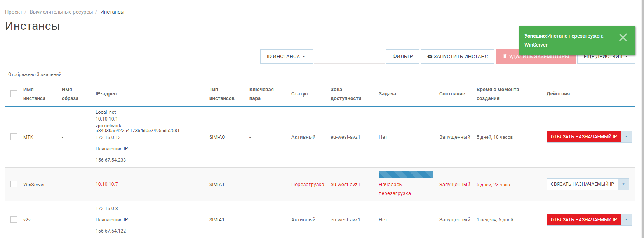
Task: Toggle the select-all checkbox in table header
Action: 14,94
